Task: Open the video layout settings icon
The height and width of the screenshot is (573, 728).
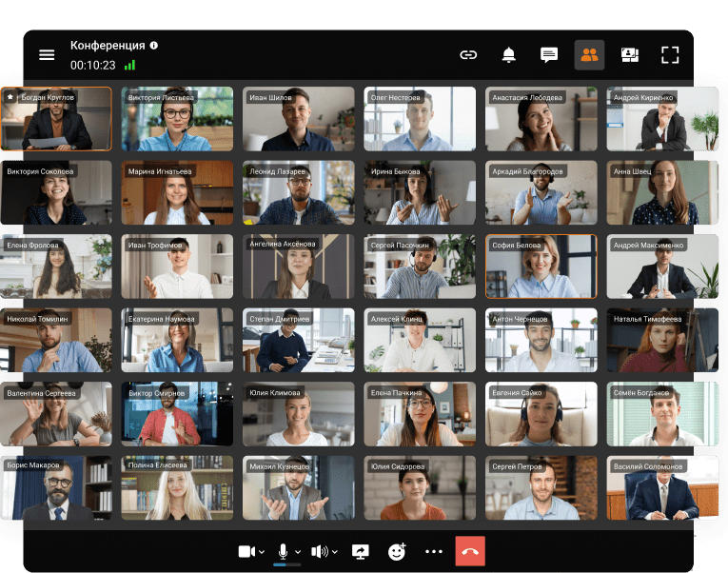Action: pyautogui.click(x=629, y=55)
